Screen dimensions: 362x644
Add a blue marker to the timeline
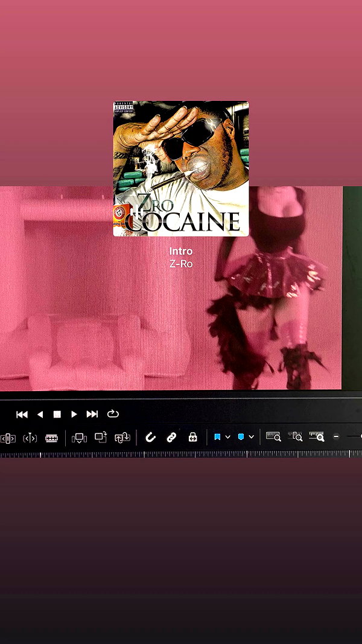coord(241,437)
